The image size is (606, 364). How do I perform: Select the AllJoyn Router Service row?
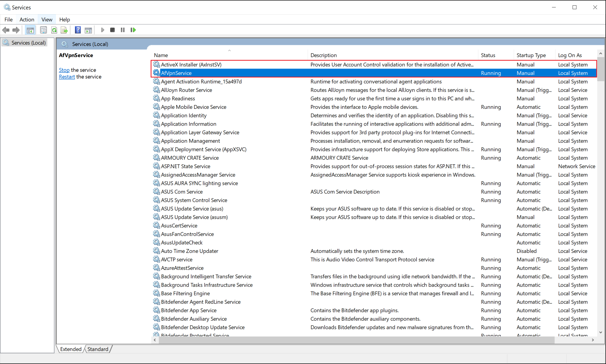(374, 90)
